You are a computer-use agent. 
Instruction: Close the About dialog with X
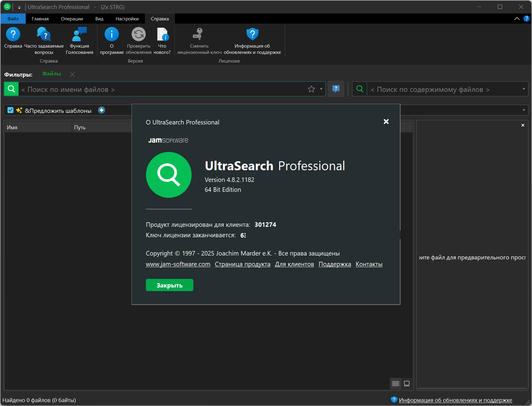[x=386, y=121]
